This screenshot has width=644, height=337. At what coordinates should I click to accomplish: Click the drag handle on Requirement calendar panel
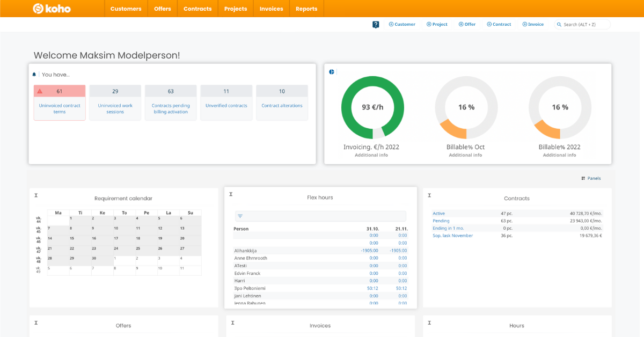tap(36, 195)
